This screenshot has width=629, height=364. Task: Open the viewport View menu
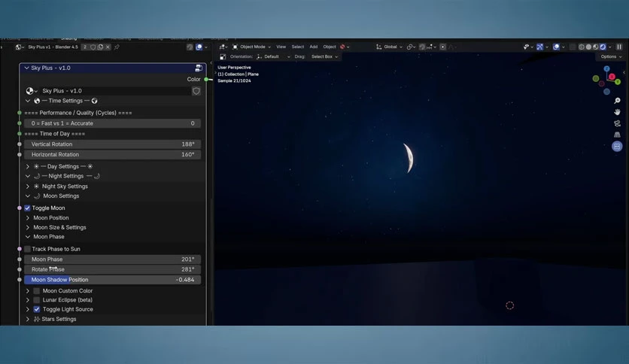(281, 47)
